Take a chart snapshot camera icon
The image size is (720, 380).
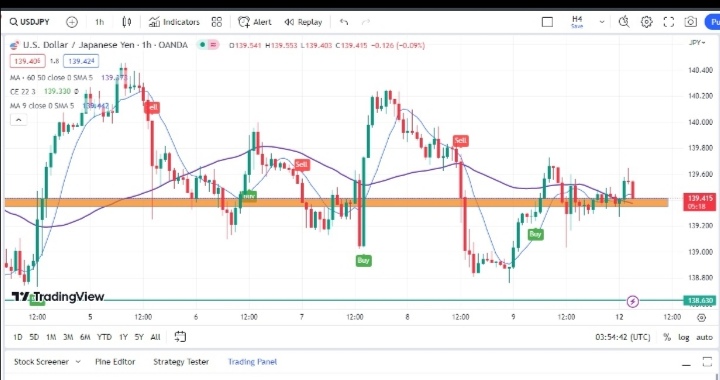(x=691, y=22)
